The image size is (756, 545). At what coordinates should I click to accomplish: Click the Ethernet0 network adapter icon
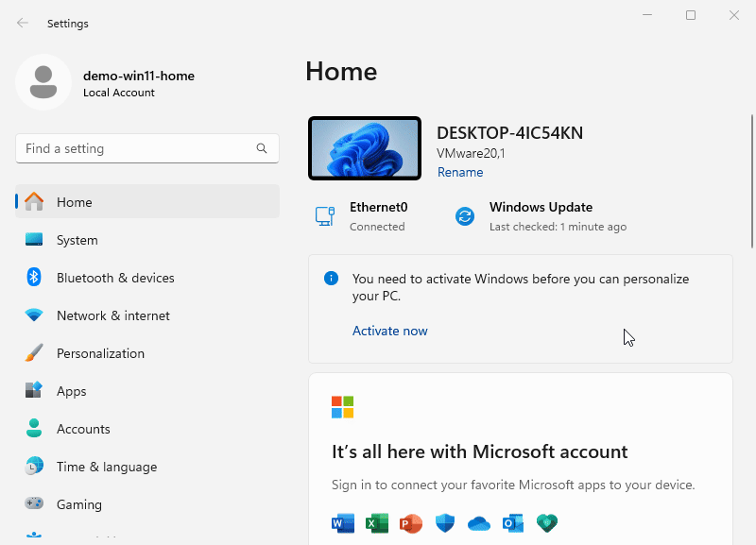click(x=325, y=216)
